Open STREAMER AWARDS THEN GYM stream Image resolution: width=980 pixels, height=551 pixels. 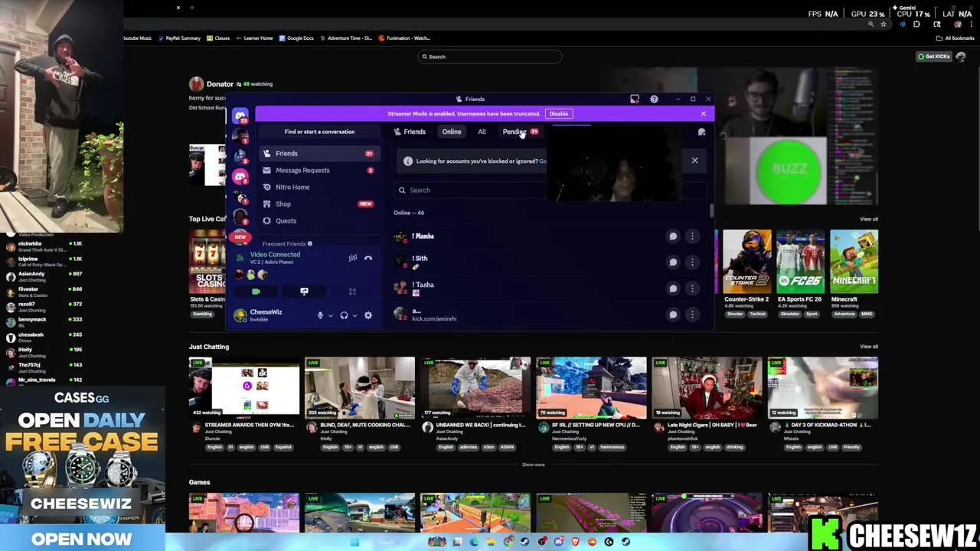[244, 387]
